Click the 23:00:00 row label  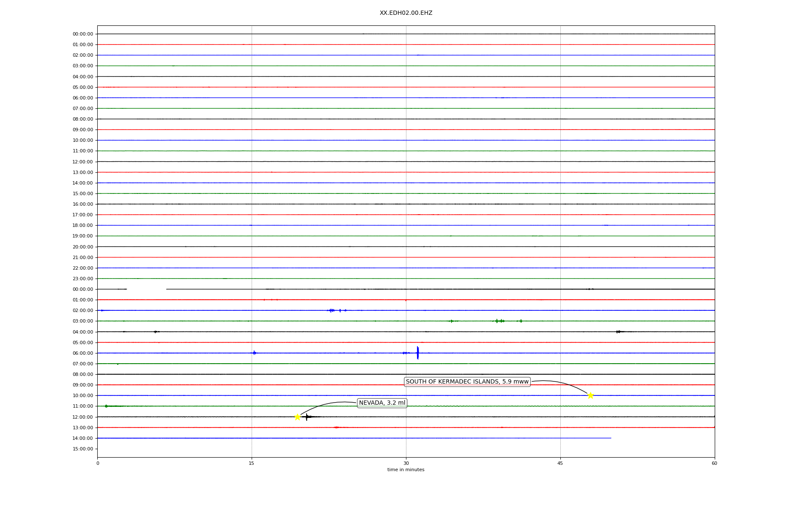coord(82,279)
